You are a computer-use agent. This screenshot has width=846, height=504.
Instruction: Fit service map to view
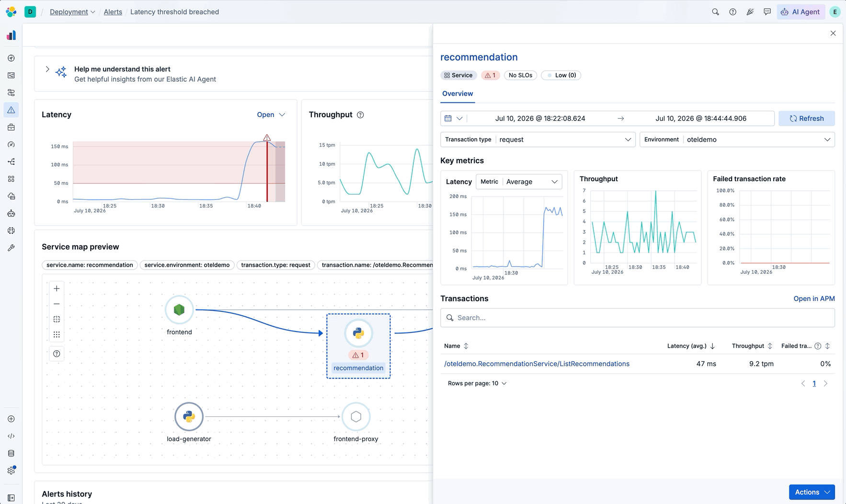[57, 319]
